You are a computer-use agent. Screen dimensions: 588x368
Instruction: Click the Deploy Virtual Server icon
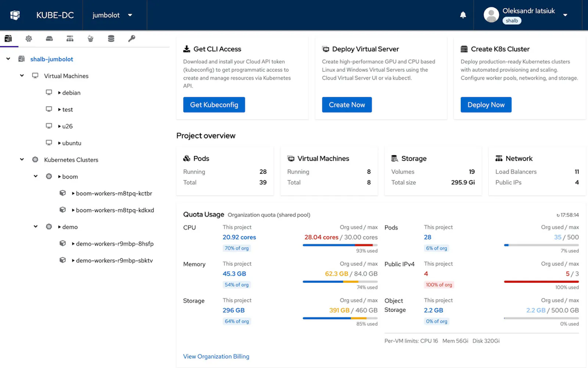(326, 49)
